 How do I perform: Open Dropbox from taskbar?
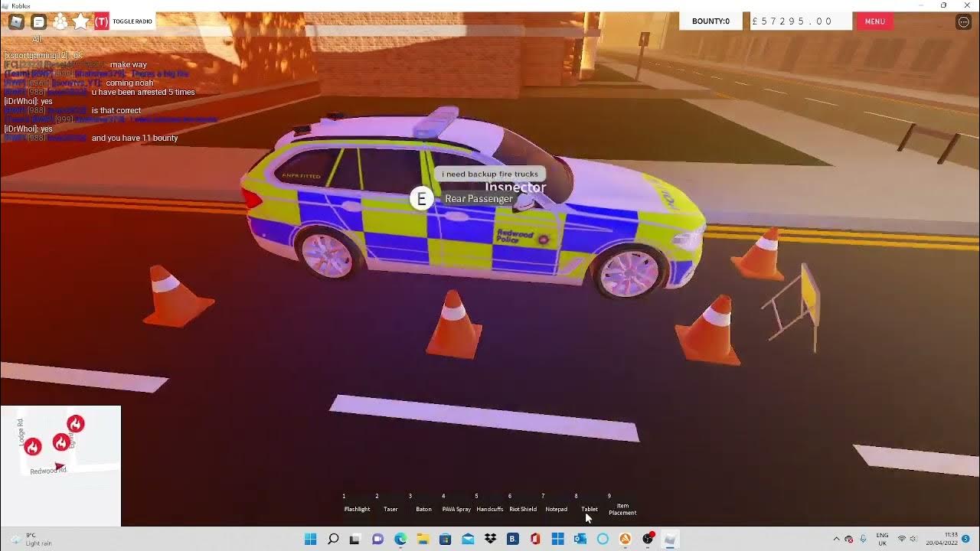pos(490,539)
